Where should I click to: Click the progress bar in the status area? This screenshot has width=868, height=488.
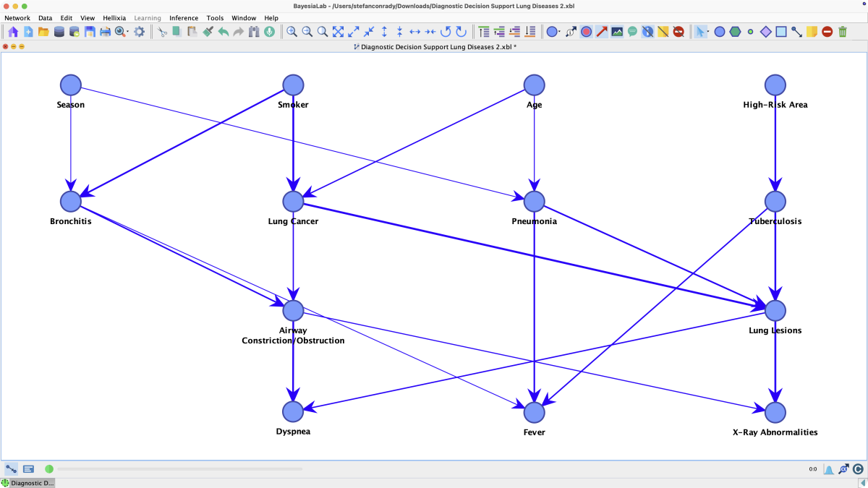(179, 469)
